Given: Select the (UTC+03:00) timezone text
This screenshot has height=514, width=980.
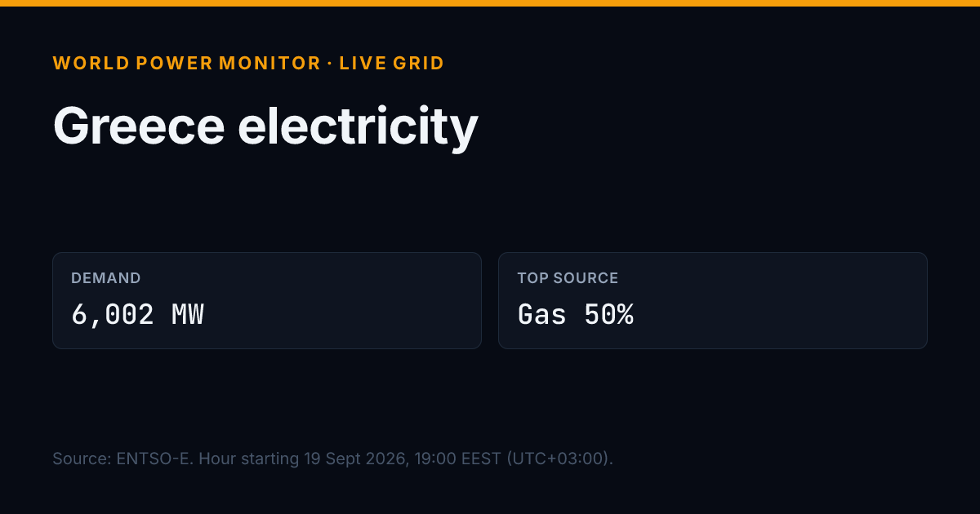Looking at the screenshot, I should pos(560,459).
